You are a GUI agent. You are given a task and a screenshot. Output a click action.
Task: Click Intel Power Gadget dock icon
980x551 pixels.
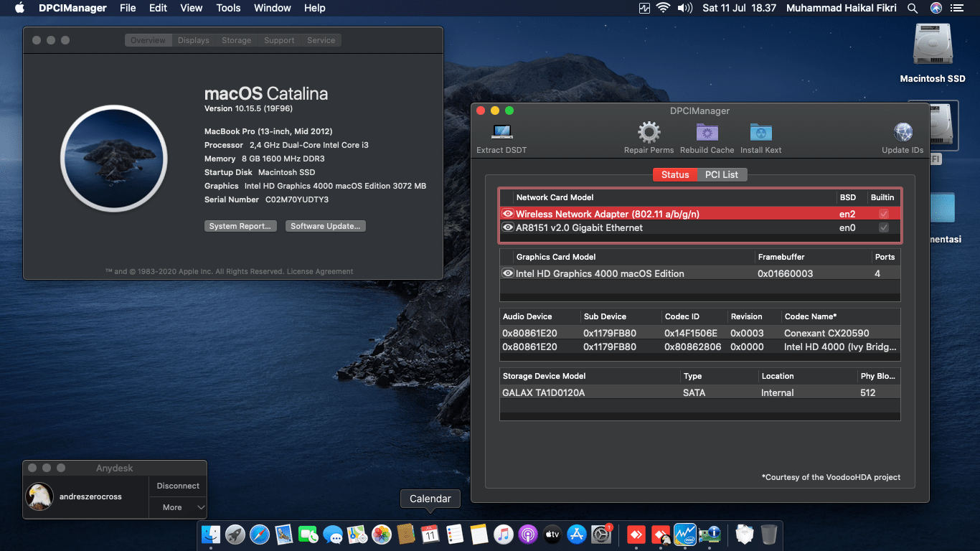pos(685,534)
